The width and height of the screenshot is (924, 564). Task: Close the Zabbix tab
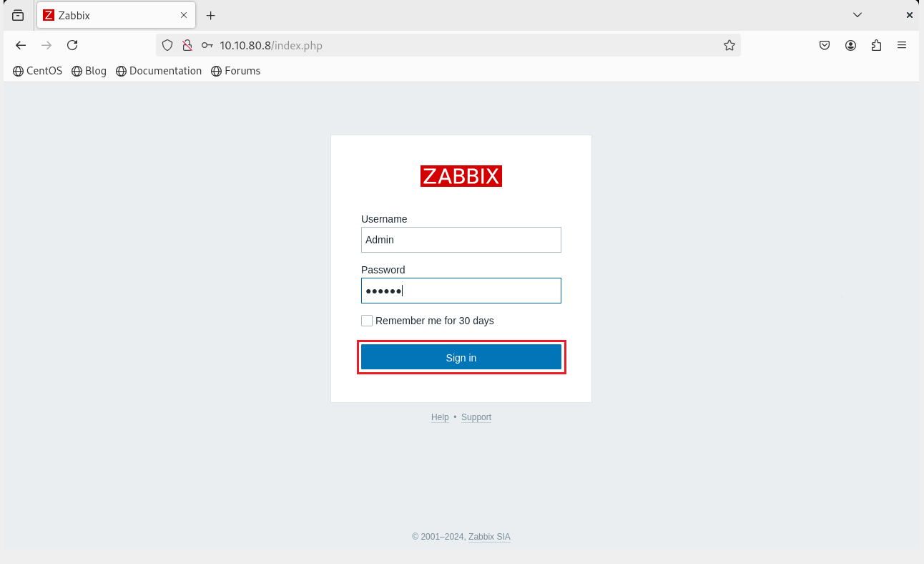[184, 15]
